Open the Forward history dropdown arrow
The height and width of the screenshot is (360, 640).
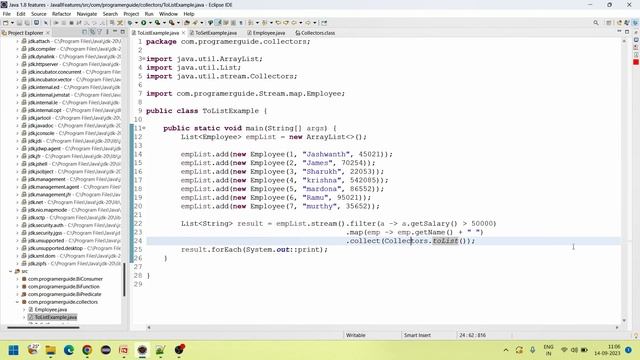pyautogui.click(x=315, y=23)
